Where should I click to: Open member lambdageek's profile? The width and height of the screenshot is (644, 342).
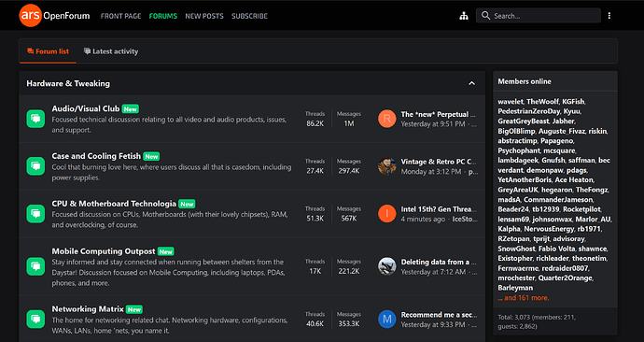point(518,161)
